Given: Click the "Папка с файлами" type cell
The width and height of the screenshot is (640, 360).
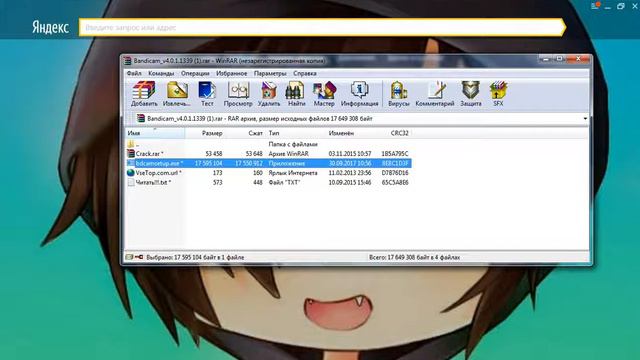Looking at the screenshot, I should (293, 144).
